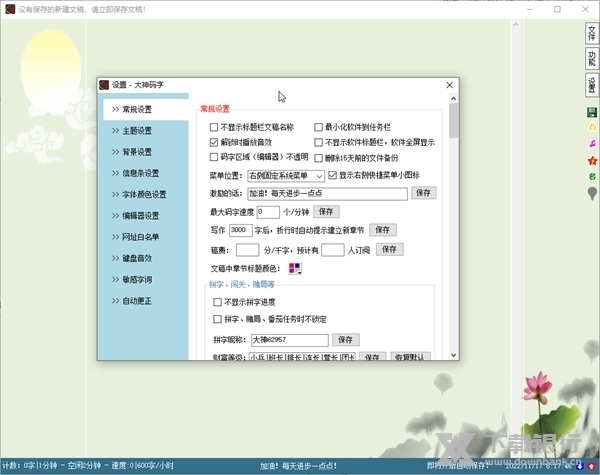
Task: Click the 预计有 人订阅 input field
Action: (x=333, y=250)
